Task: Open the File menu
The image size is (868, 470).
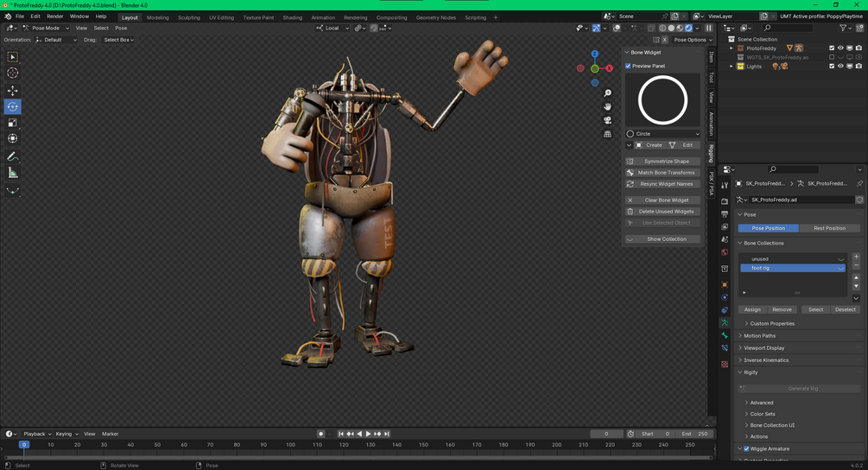Action: (20, 16)
